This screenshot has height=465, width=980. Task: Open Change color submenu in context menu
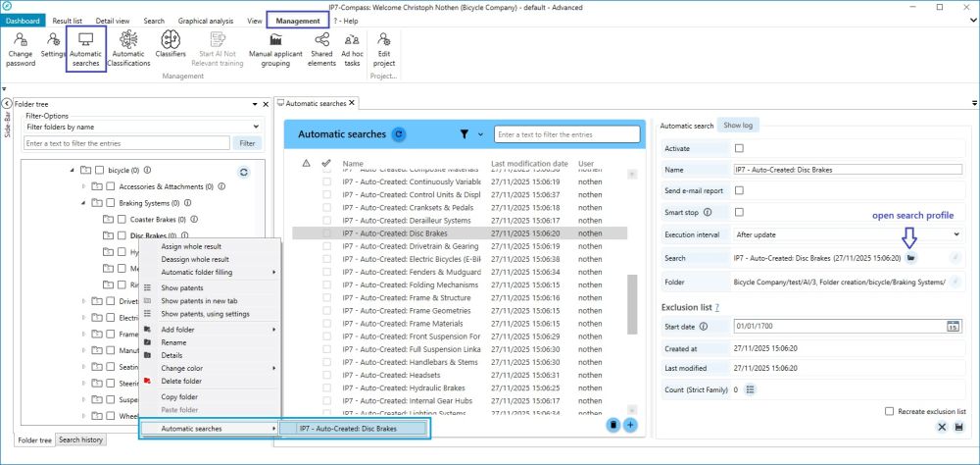(x=186, y=368)
